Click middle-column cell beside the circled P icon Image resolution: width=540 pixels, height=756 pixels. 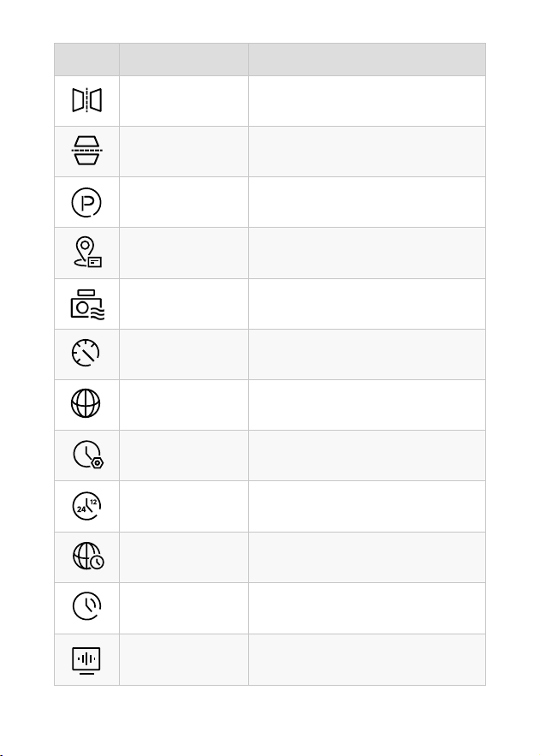click(x=184, y=202)
